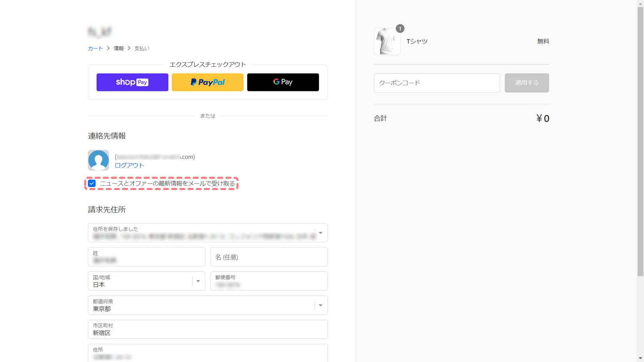Click the ログアウト link
This screenshot has height=362, width=644.
(x=129, y=165)
